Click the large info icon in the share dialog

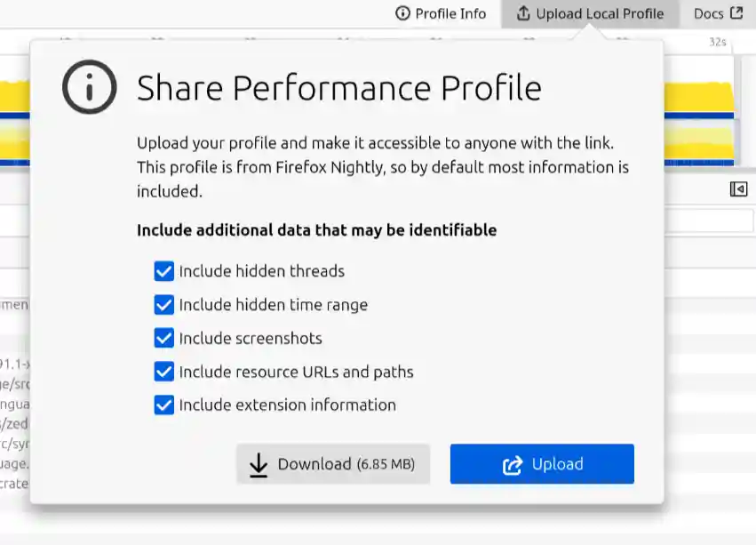(x=89, y=88)
